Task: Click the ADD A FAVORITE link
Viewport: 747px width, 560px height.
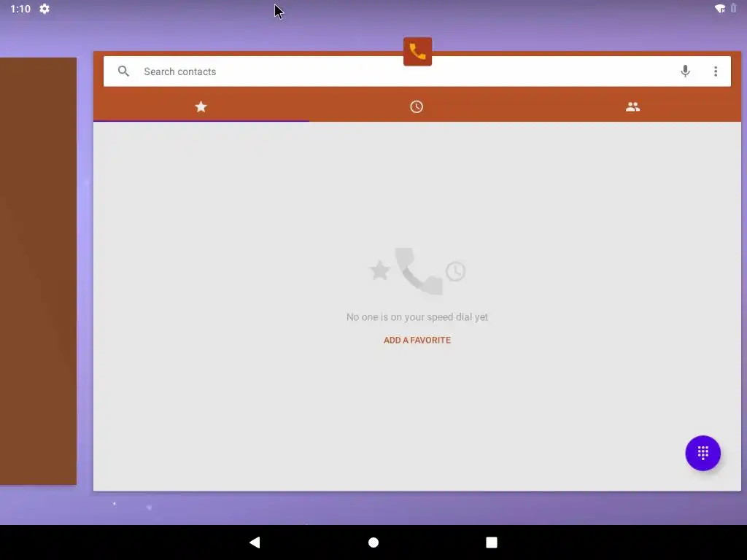Action: pyautogui.click(x=417, y=340)
